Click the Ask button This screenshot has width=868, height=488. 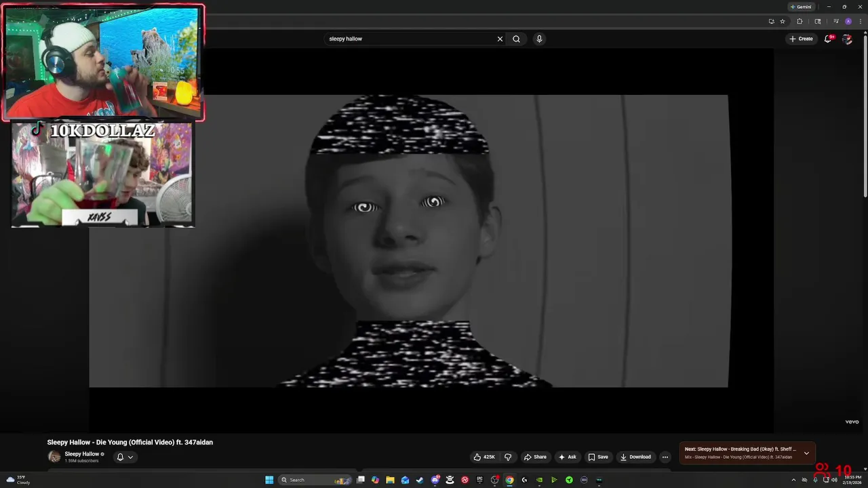(x=567, y=457)
